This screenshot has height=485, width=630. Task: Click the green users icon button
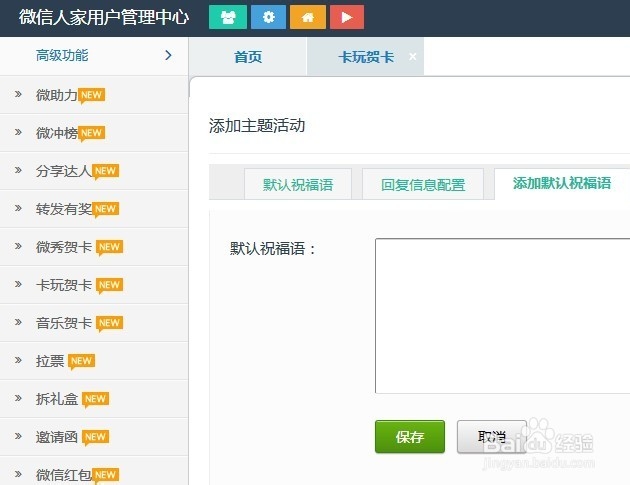[228, 17]
